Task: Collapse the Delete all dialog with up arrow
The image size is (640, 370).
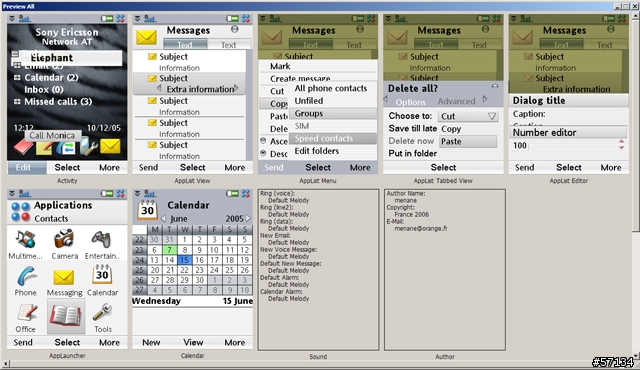Action: coord(495,86)
